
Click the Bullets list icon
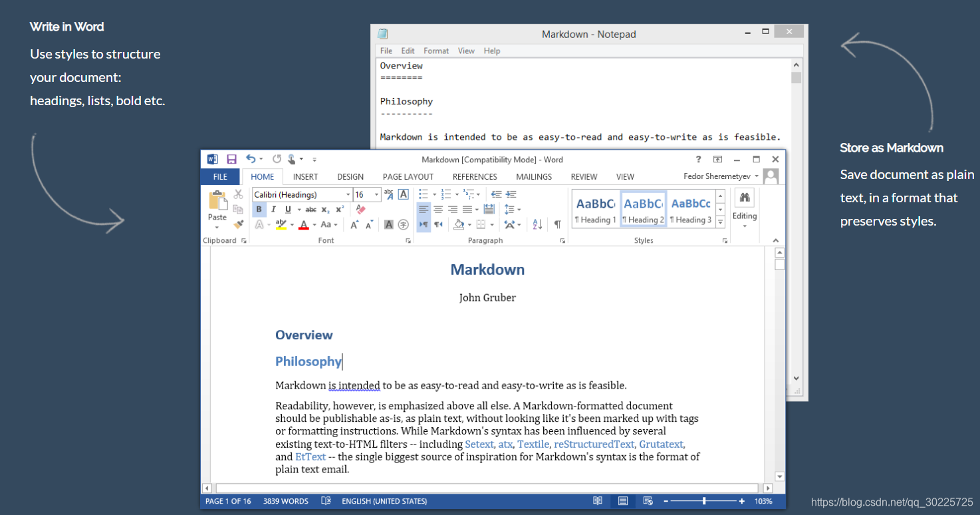424,194
